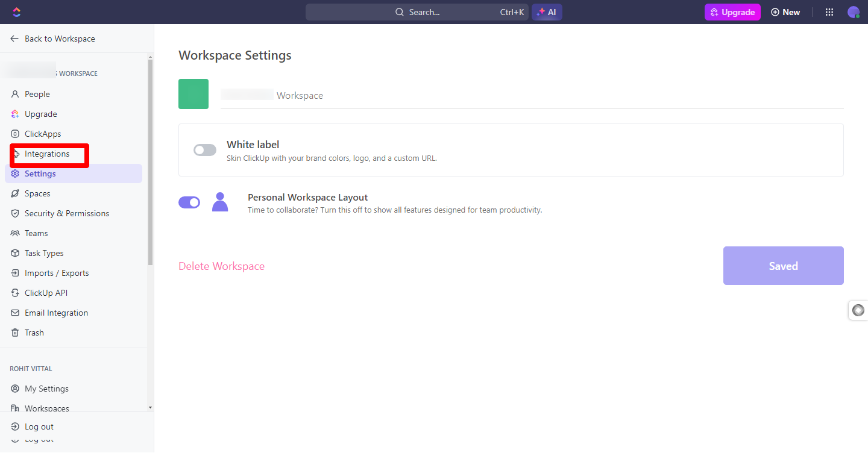Enable the White label toggle

coord(205,150)
